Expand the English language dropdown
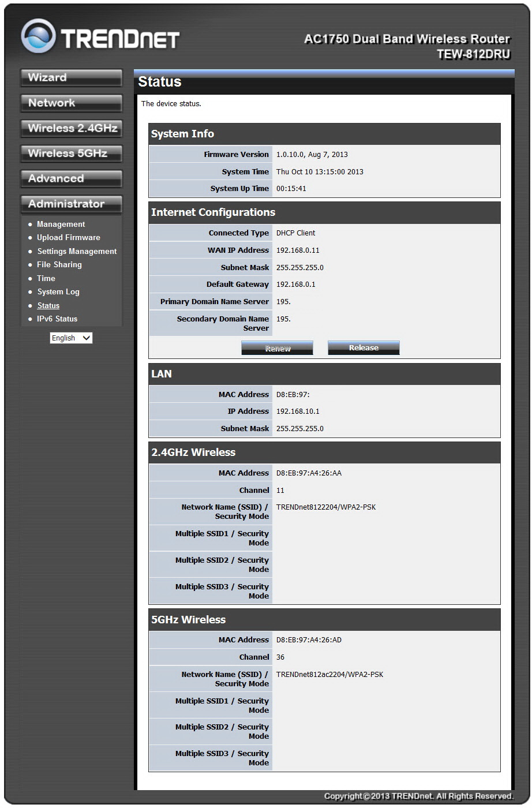 71,338
